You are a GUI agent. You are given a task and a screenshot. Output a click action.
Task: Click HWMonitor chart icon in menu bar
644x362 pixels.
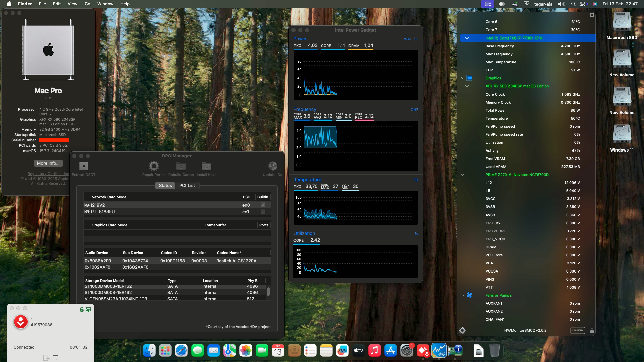[527, 4]
